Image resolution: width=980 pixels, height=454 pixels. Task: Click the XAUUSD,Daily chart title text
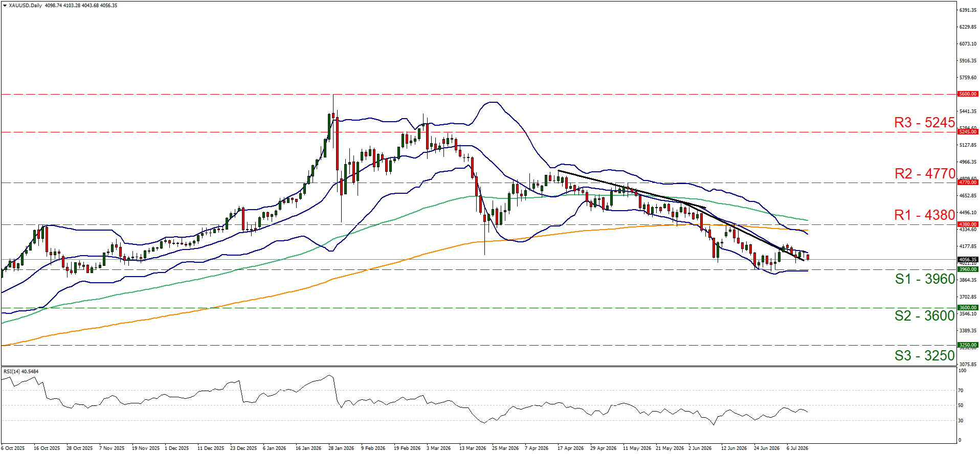click(x=26, y=6)
